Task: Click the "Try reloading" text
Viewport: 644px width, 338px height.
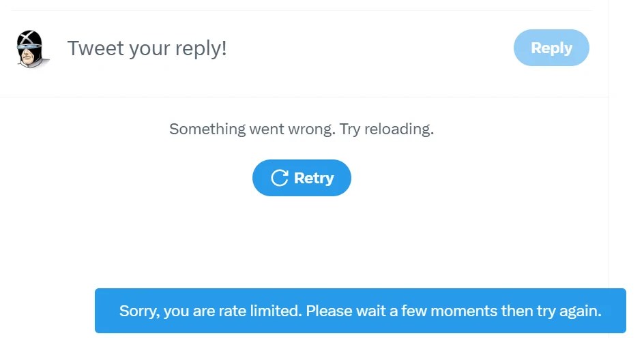Action: [x=387, y=129]
